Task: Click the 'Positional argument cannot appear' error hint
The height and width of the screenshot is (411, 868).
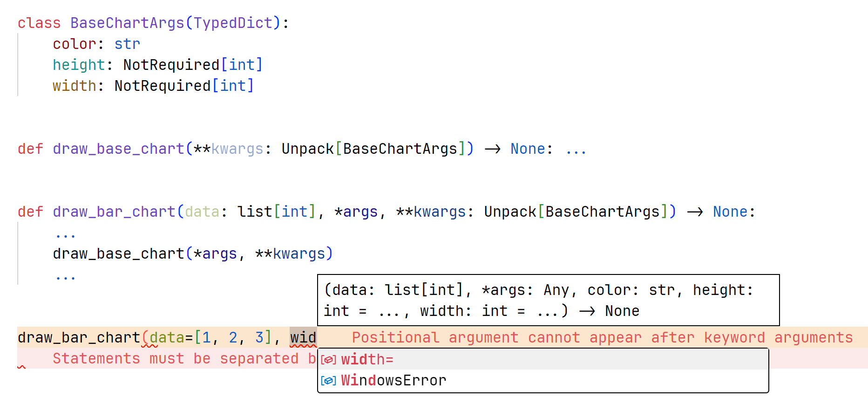Action: coord(602,337)
